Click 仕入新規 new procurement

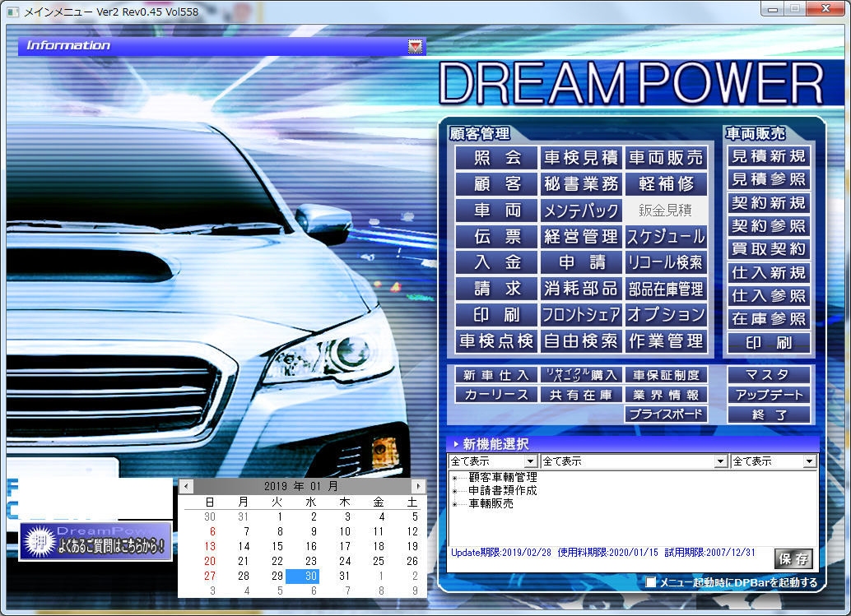769,273
